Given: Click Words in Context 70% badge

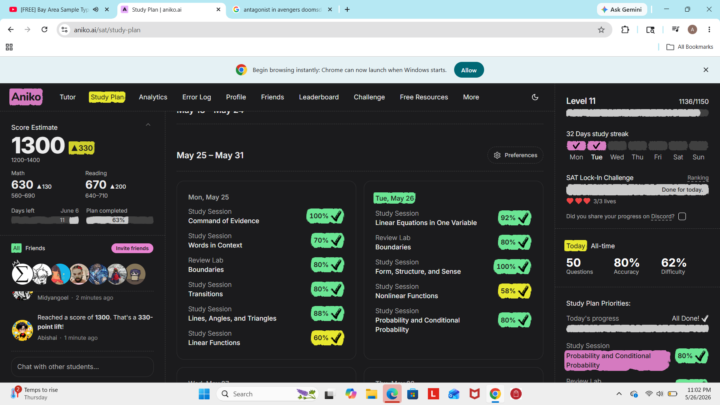Looking at the screenshot, I should (x=327, y=240).
